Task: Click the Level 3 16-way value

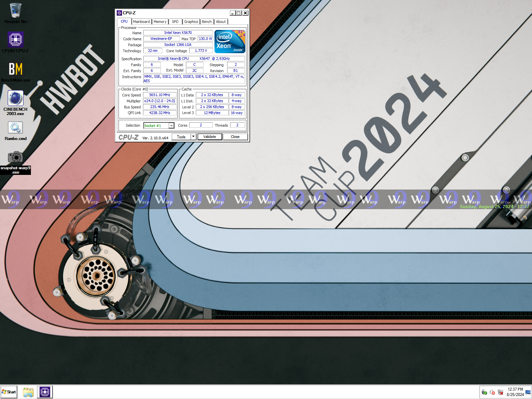Action: point(237,113)
